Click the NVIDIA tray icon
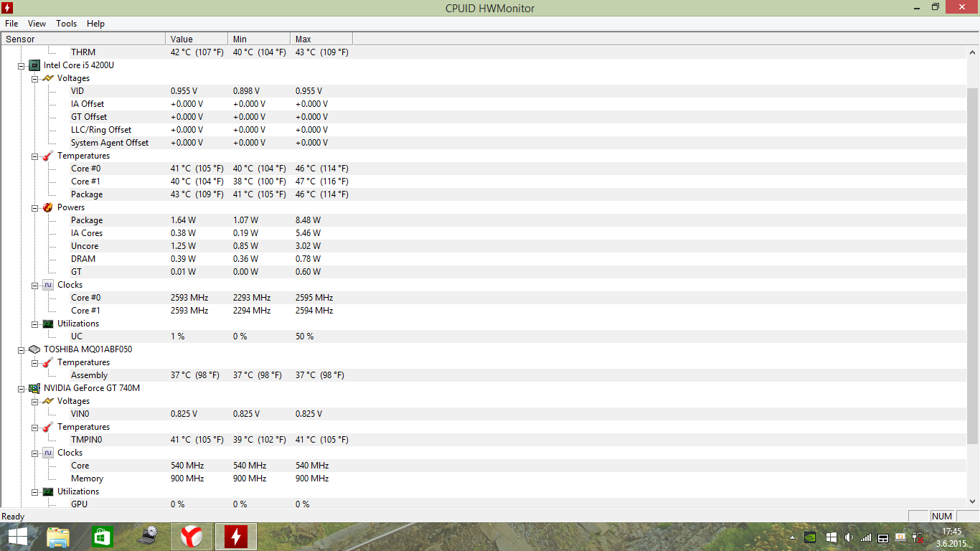 click(810, 537)
